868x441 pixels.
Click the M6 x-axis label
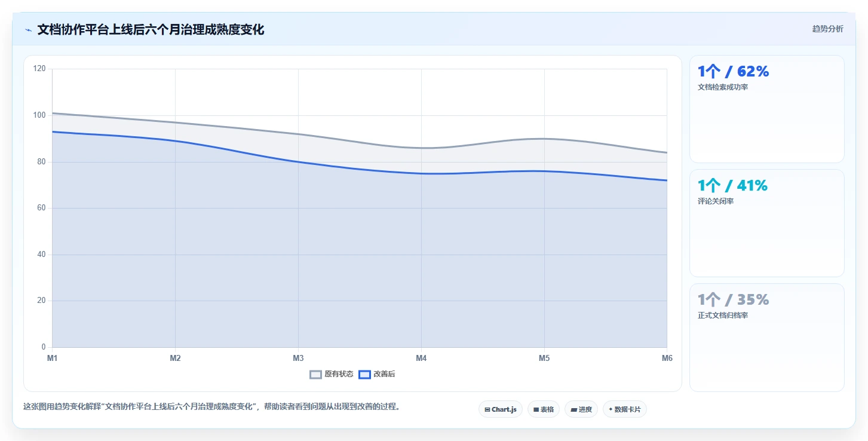click(667, 358)
